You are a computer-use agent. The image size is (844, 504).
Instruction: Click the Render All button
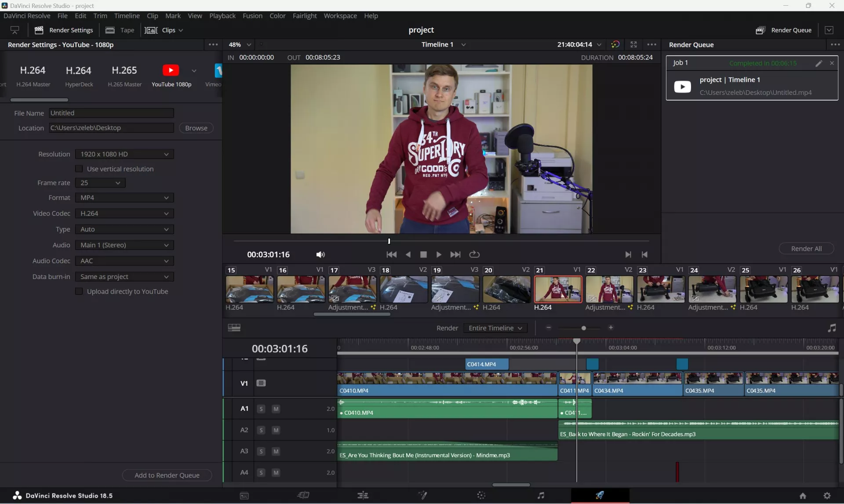click(x=806, y=249)
